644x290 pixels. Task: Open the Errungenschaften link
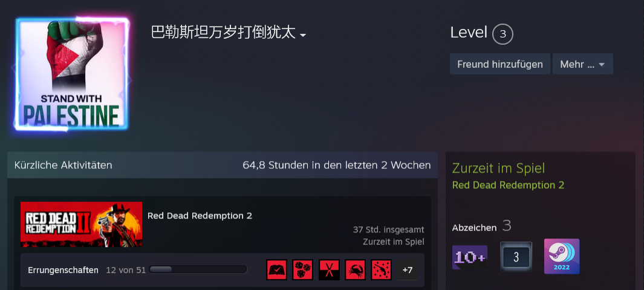(63, 270)
